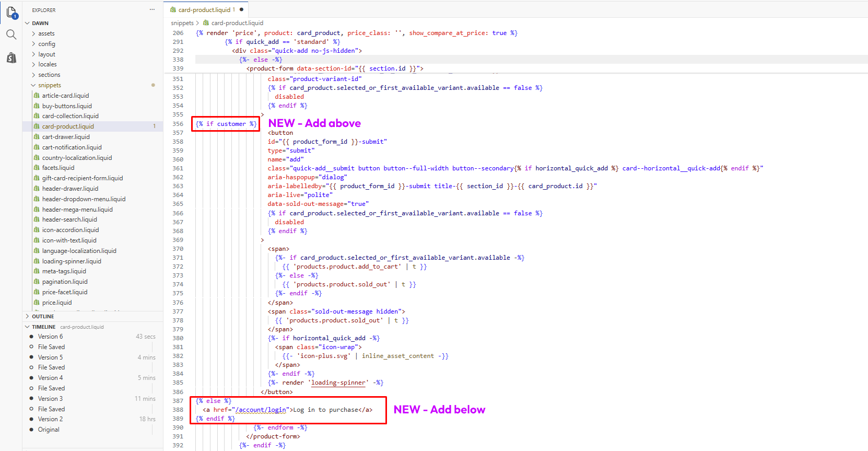868x451 pixels.
Task: Open language-localization.liquid file
Action: coord(79,251)
